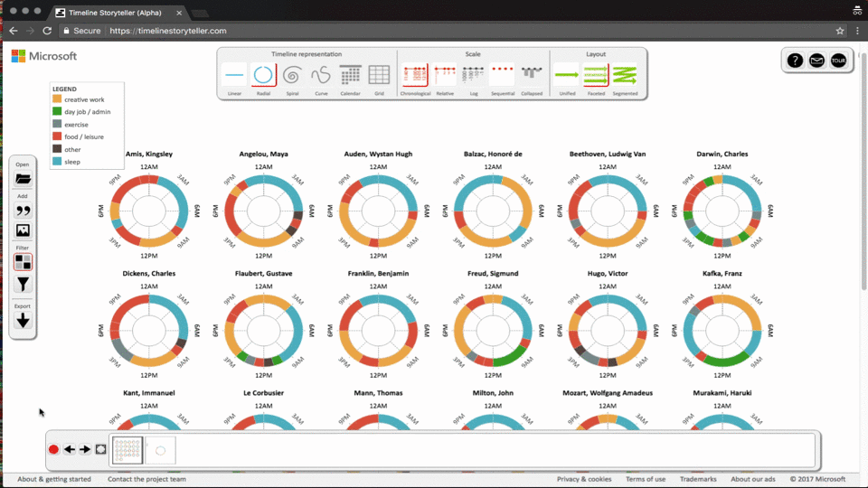Viewport: 868px width, 488px height.
Task: Set scale to Relative
Action: (x=445, y=76)
